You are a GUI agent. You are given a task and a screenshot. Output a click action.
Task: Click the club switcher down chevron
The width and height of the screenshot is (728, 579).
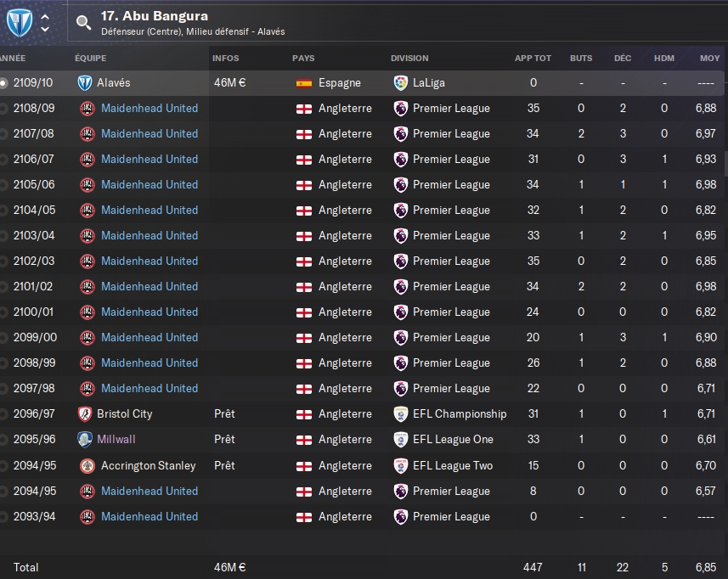pos(45,29)
